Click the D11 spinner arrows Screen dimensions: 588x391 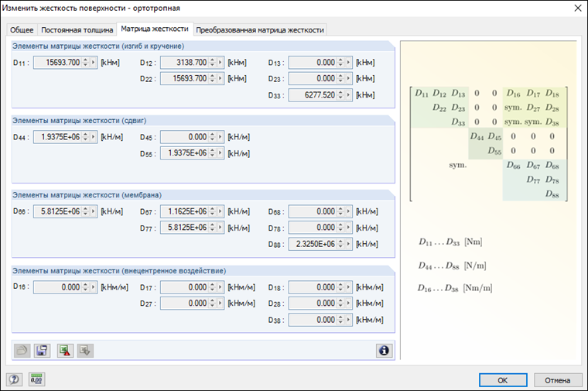(x=86, y=62)
